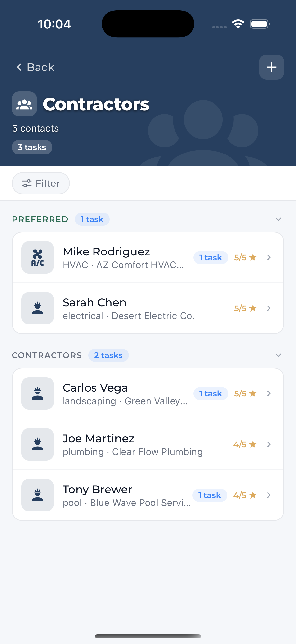
Task: Tap the plus icon to add contractor
Action: pos(271,67)
